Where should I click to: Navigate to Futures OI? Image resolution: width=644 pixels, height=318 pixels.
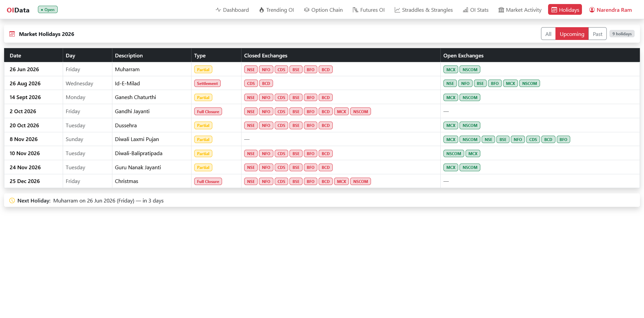[369, 10]
